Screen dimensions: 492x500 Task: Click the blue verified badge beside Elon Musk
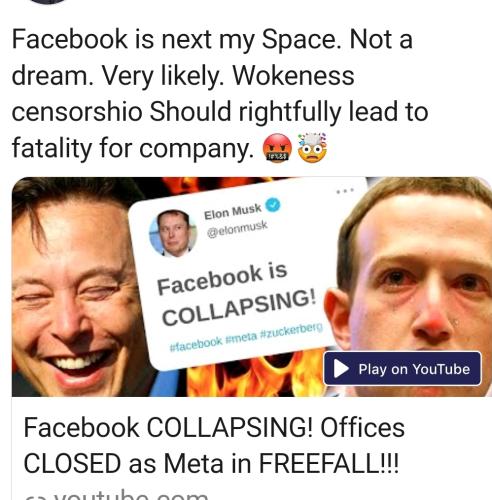coord(273,205)
